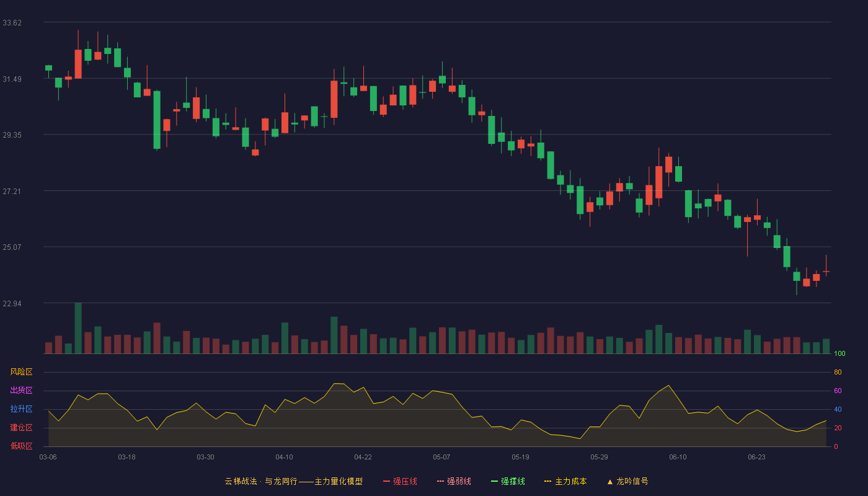868x496 pixels.
Task: Toggle the 强弱线 legend item
Action: point(454,481)
